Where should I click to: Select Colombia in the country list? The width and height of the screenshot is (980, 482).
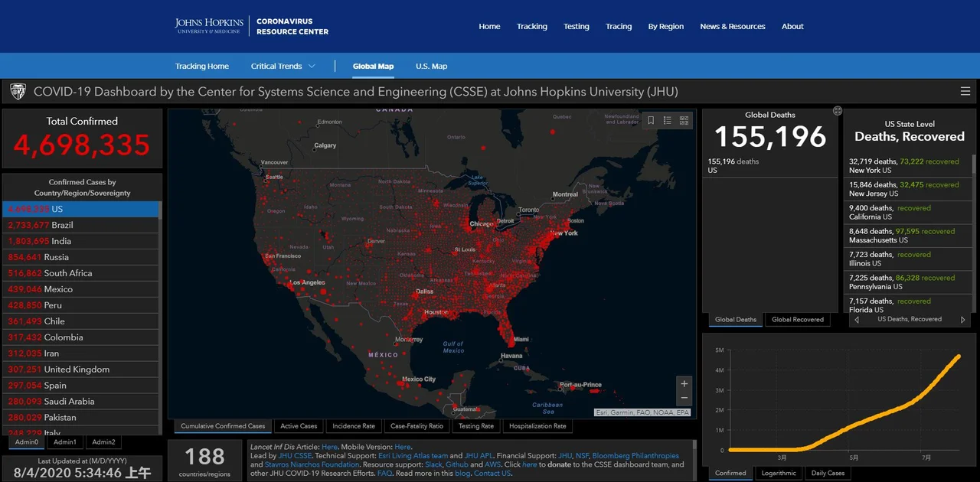[81, 337]
